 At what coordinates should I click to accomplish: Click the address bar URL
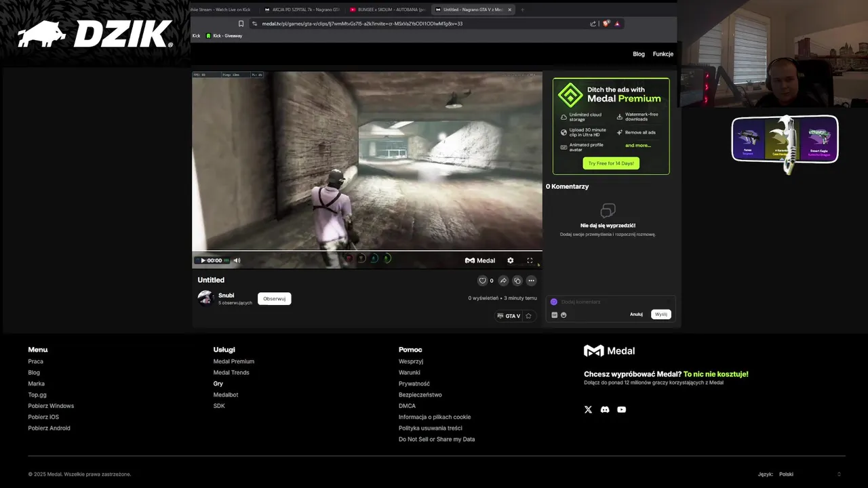pos(362,24)
